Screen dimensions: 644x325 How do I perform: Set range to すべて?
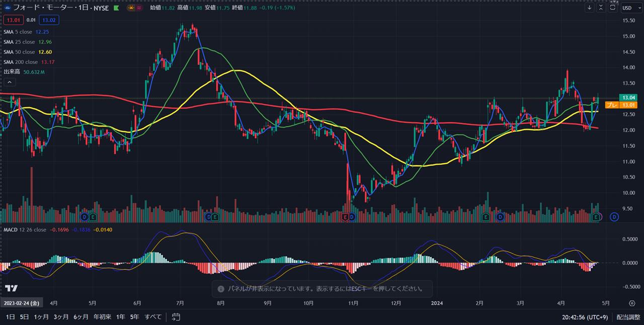click(153, 317)
